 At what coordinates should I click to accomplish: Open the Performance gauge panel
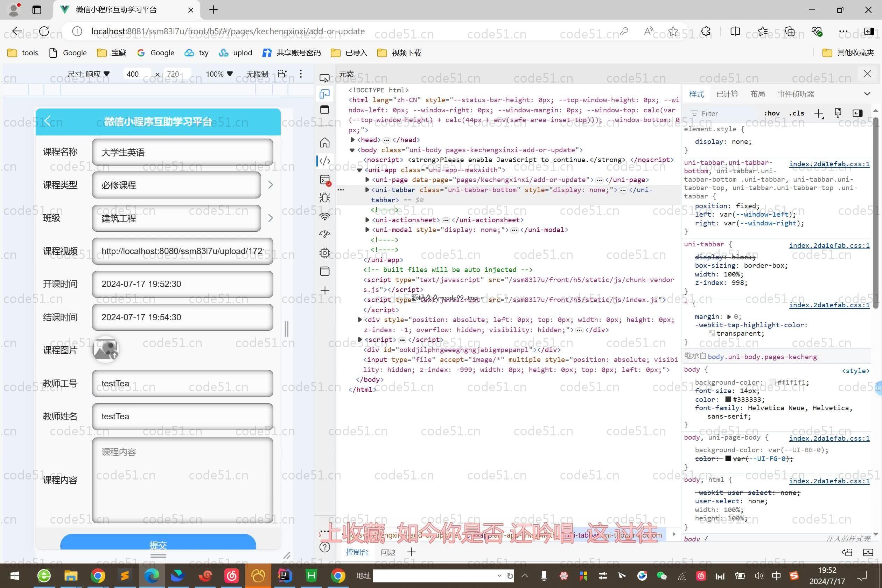(325, 234)
